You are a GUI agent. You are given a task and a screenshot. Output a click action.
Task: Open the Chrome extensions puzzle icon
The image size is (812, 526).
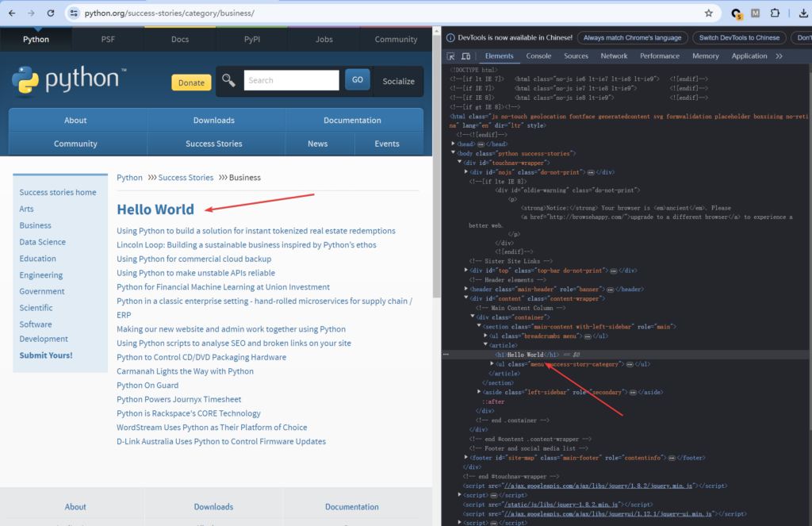pyautogui.click(x=775, y=13)
